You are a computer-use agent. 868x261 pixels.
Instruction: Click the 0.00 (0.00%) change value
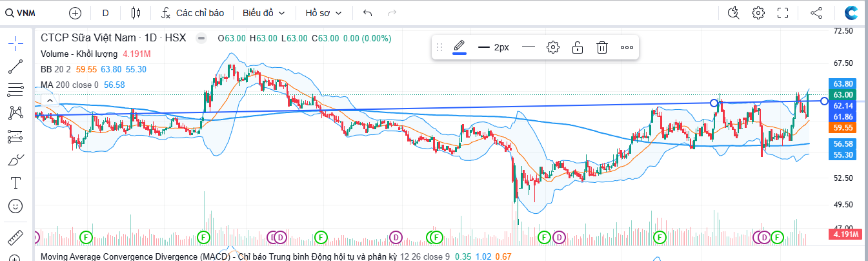[367, 38]
